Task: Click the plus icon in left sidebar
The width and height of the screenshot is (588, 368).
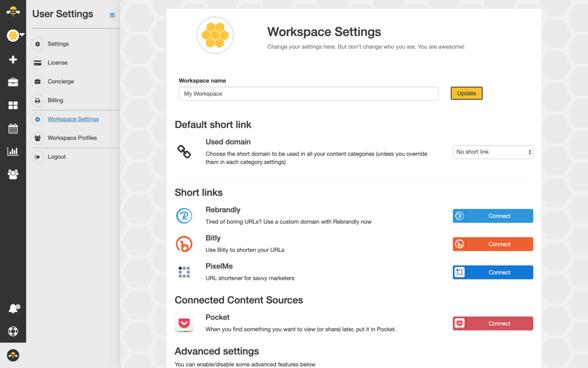Action: (13, 59)
